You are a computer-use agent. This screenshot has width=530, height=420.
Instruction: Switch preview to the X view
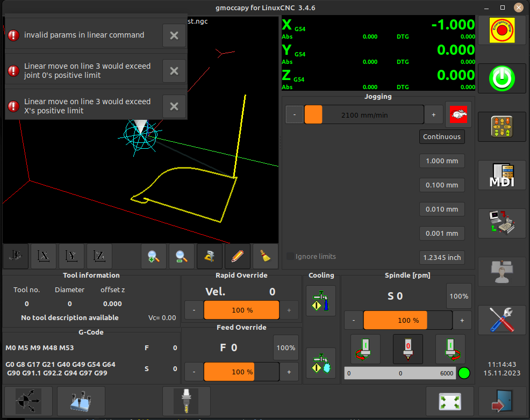point(43,256)
